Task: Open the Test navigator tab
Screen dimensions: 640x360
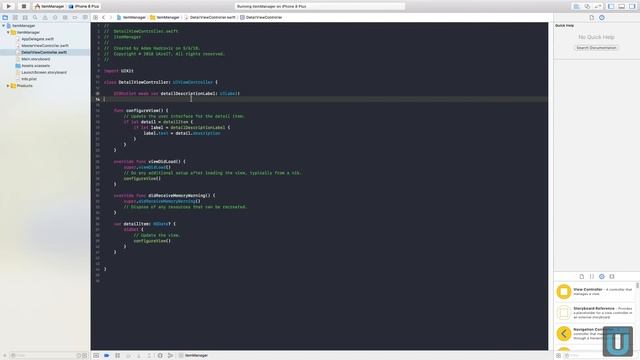Action: point(55,18)
